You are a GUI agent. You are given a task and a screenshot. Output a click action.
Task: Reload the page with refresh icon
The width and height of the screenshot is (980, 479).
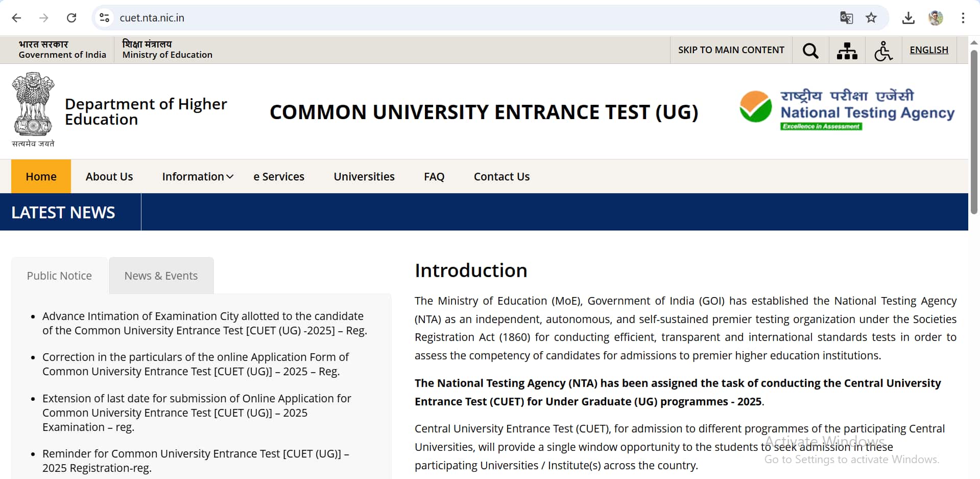click(71, 18)
